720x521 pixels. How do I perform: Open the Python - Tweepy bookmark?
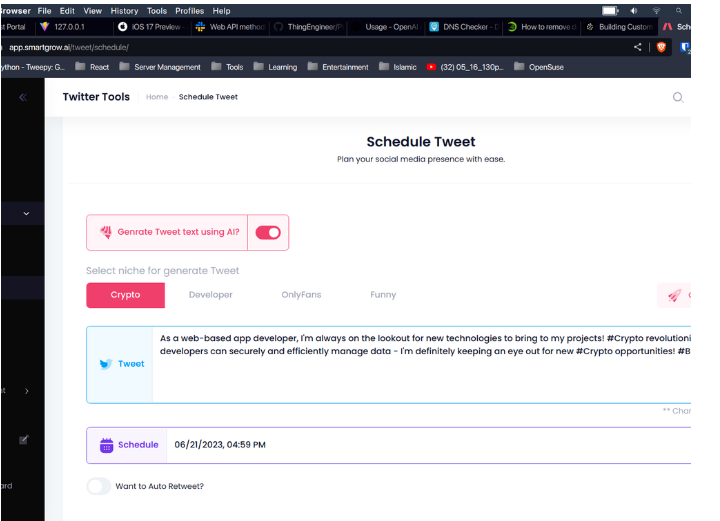[x=32, y=67]
